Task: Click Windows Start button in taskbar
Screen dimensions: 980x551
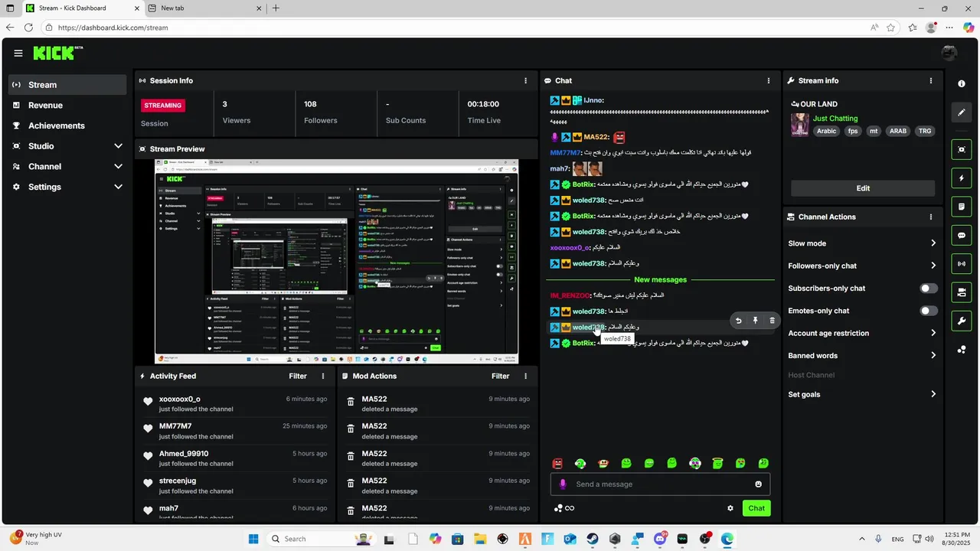Action: pos(253,539)
